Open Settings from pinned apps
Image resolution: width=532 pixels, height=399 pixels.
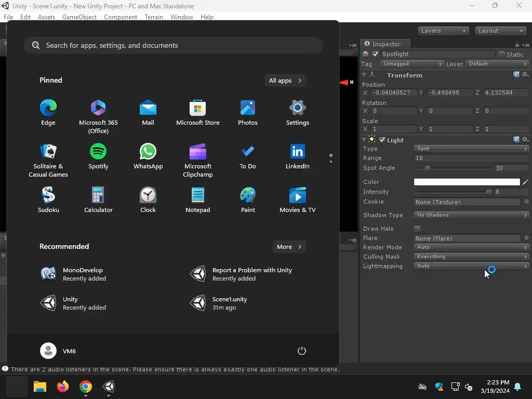[298, 113]
